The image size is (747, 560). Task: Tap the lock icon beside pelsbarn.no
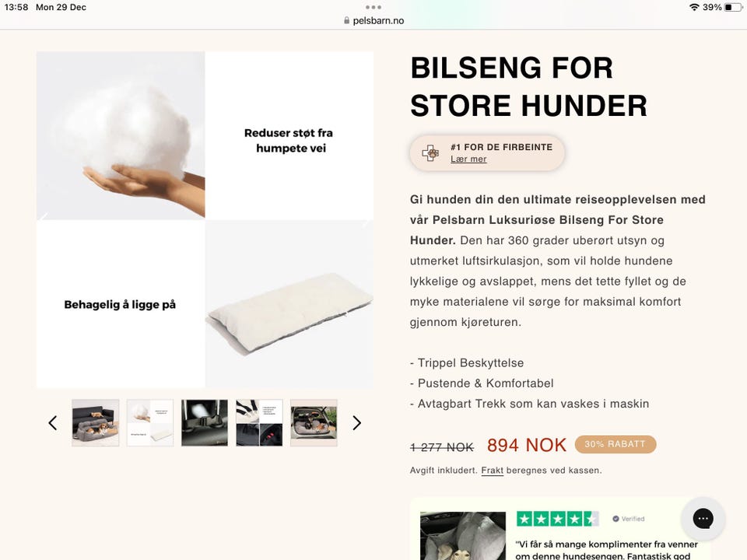346,20
